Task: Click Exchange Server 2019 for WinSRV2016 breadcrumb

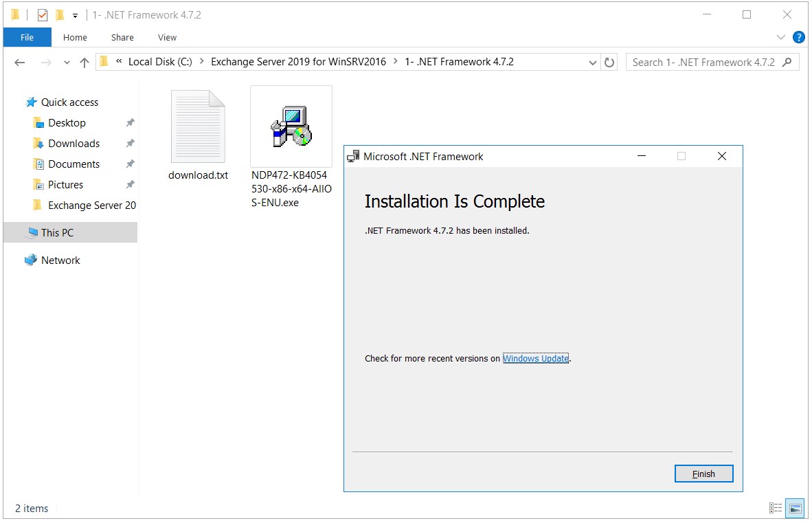Action: [x=298, y=62]
